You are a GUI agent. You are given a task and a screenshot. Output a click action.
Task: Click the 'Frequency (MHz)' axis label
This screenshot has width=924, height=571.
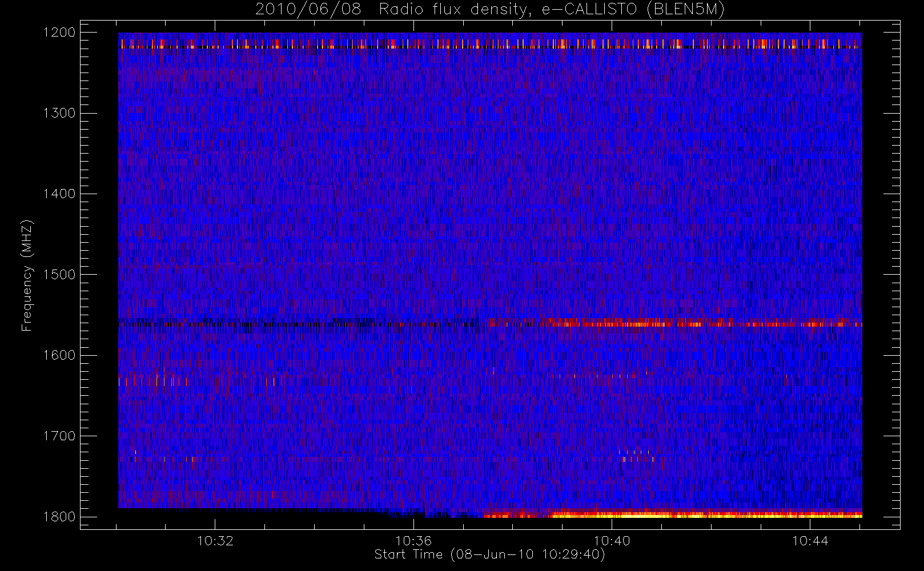pos(27,275)
